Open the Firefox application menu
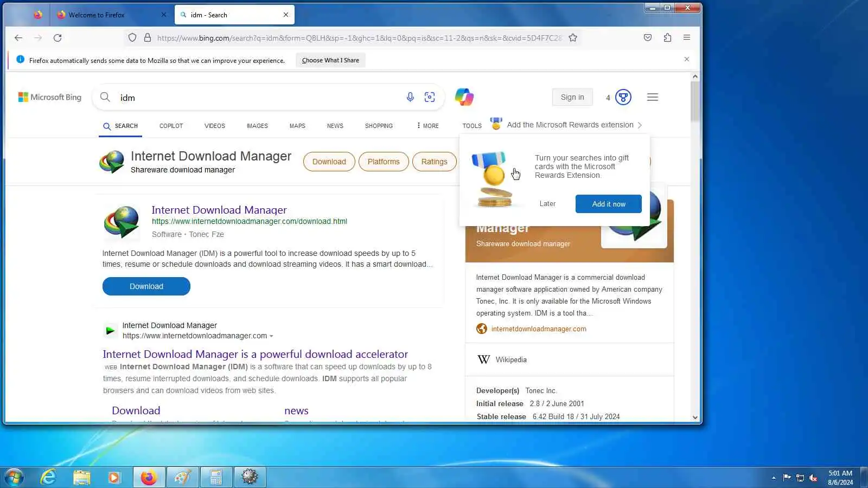This screenshot has height=488, width=868. (x=687, y=38)
